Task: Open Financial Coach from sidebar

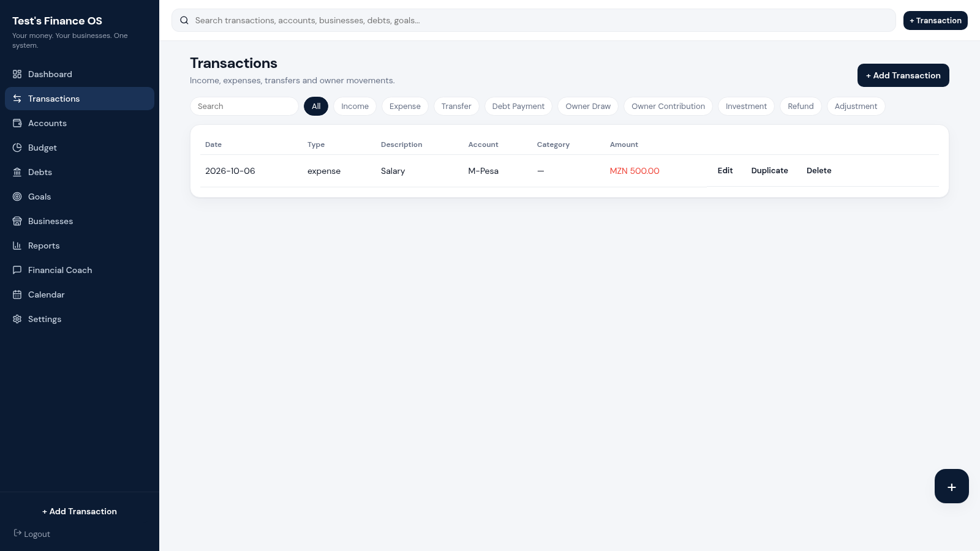Action: tap(80, 270)
